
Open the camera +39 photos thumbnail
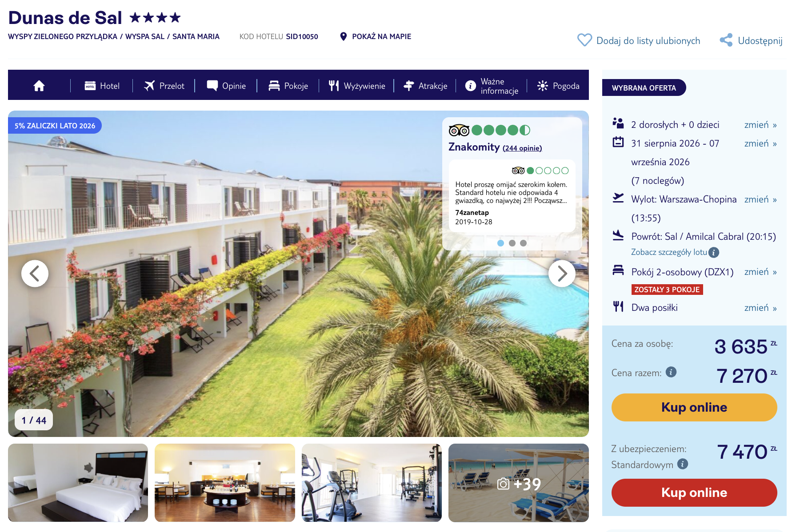(519, 483)
